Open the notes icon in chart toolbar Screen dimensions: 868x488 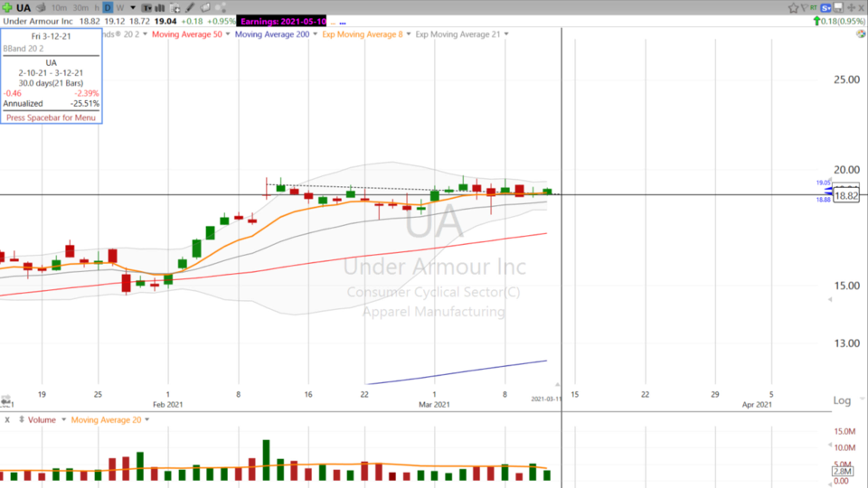point(205,8)
